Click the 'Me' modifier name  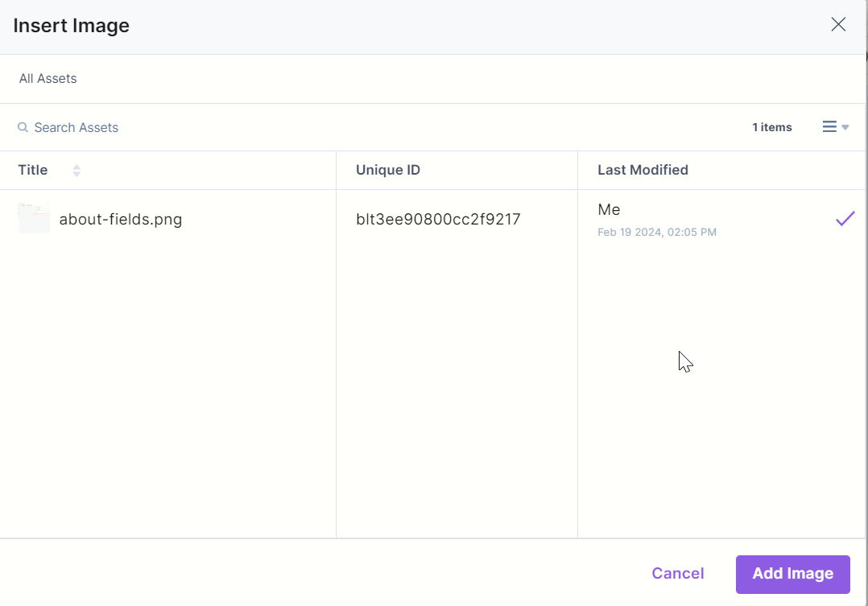point(609,210)
